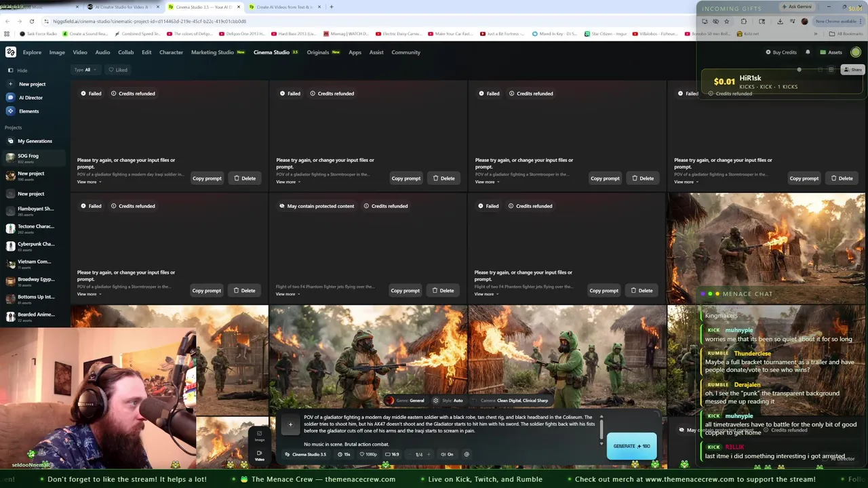Viewport: 868px width, 488px height.
Task: Open the Higgsfield logo home icon
Action: tap(11, 52)
